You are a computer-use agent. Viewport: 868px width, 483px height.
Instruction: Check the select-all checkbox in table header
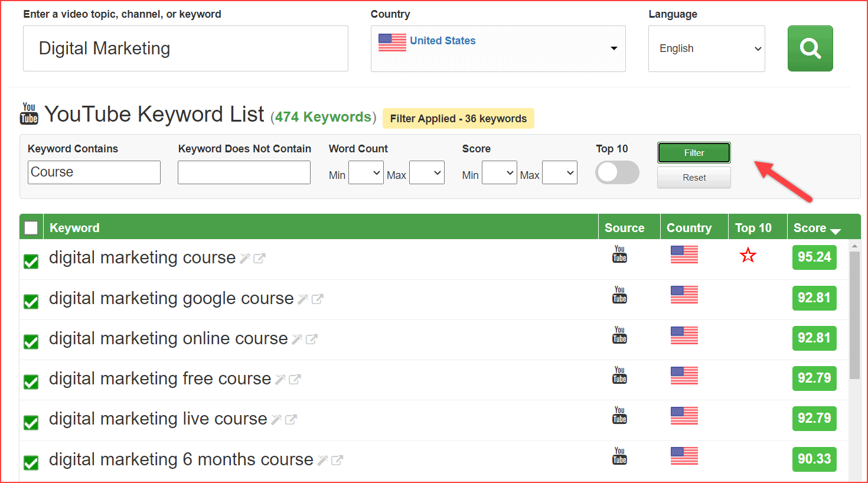pos(31,228)
